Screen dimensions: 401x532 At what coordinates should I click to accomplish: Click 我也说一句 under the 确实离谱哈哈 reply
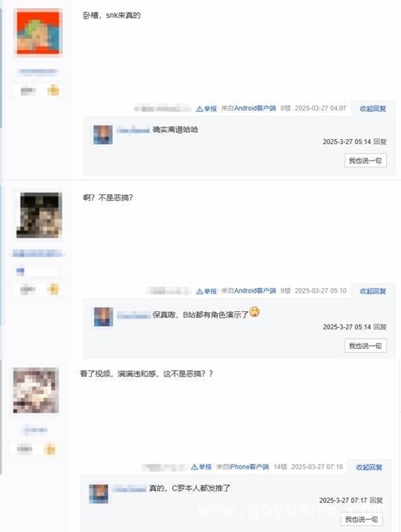(365, 160)
